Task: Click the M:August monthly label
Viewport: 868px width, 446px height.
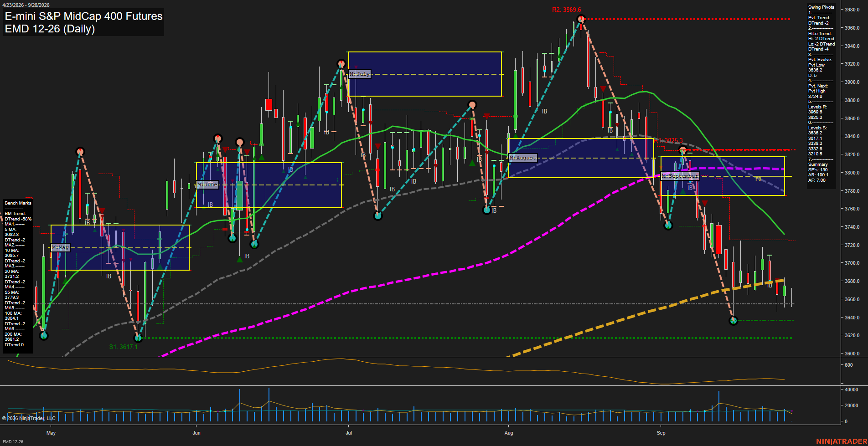Action: click(523, 158)
